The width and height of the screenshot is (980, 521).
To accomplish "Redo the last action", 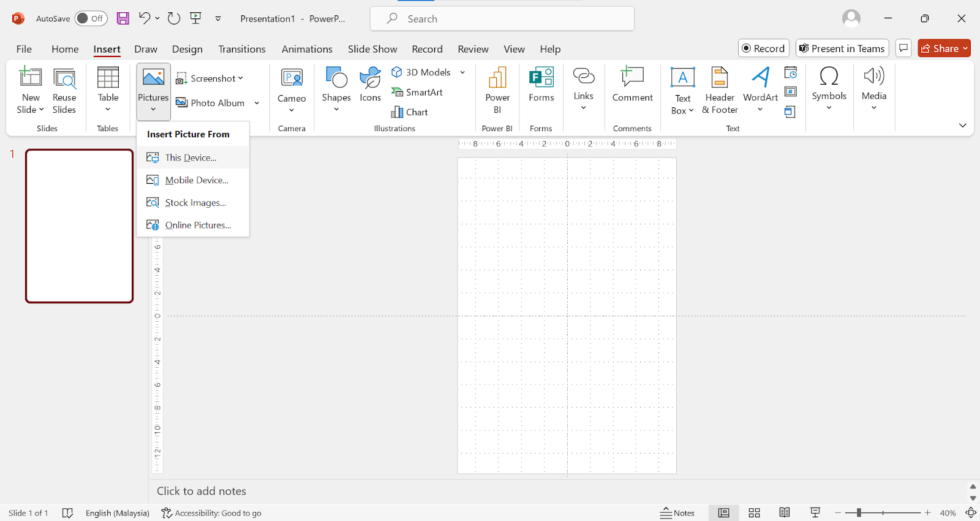I will point(174,18).
